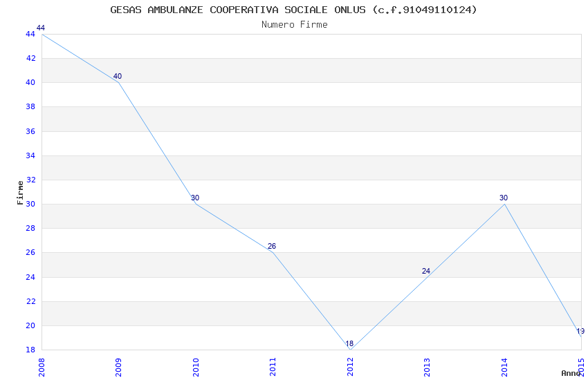Click y-axis tick value 24

30,277
